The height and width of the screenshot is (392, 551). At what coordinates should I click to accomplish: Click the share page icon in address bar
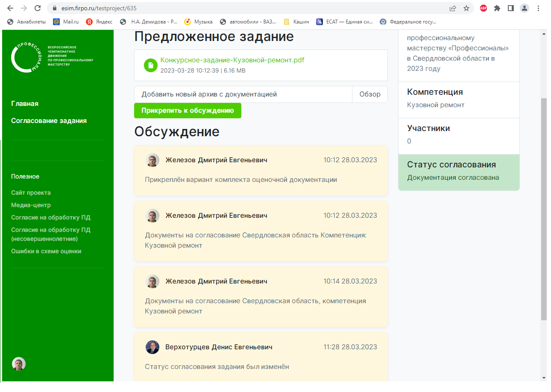(x=453, y=8)
